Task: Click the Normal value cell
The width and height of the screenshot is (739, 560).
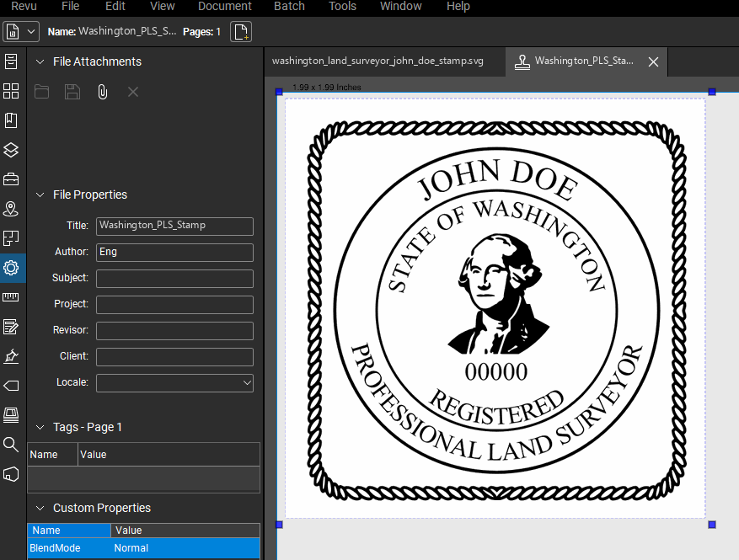Action: tap(131, 548)
